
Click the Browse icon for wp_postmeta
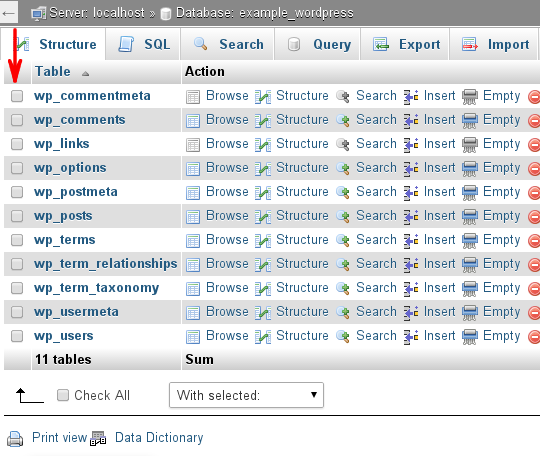coord(193,193)
